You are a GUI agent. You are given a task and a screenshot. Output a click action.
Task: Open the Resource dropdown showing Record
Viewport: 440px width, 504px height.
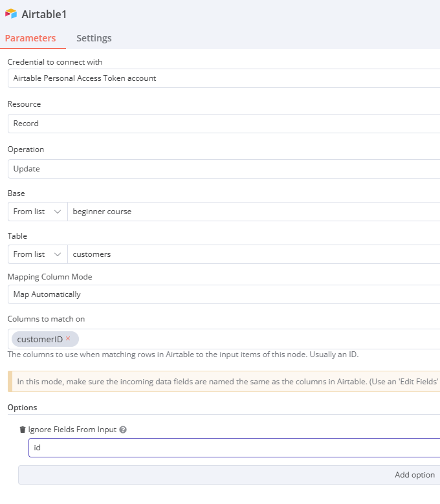tap(224, 124)
